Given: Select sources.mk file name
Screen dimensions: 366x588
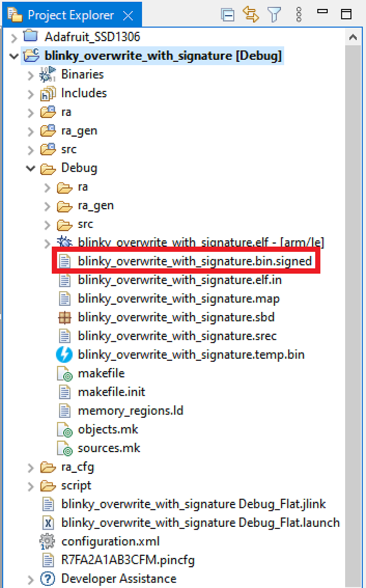Looking at the screenshot, I should click(x=109, y=448).
